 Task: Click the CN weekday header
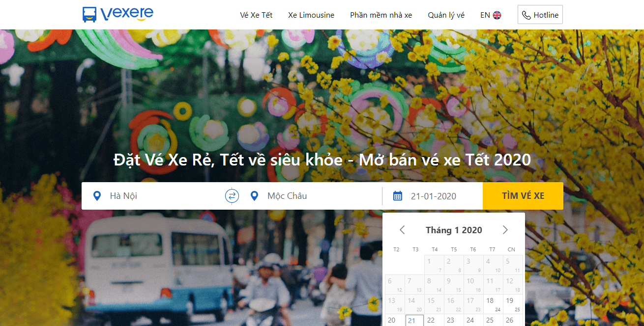tap(511, 249)
